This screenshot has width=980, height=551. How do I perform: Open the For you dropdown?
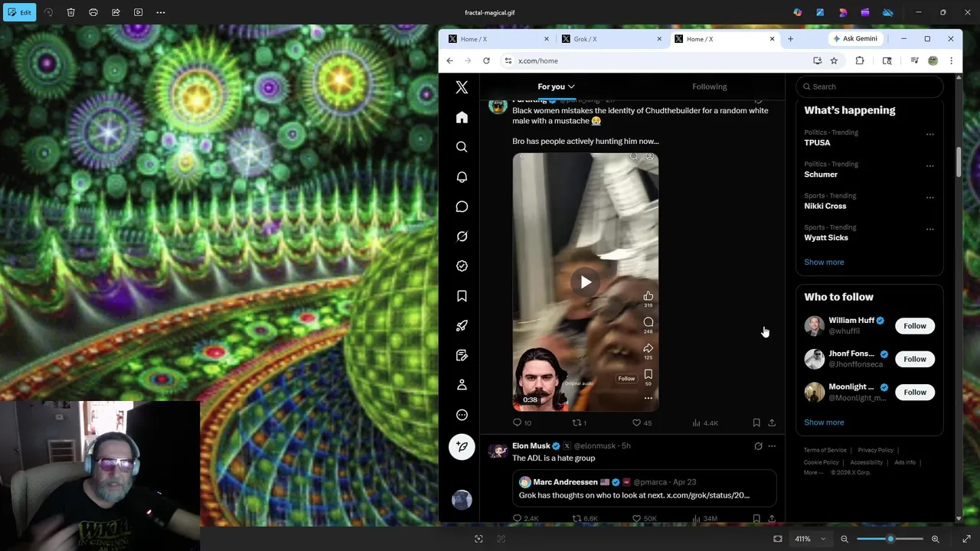tap(556, 86)
